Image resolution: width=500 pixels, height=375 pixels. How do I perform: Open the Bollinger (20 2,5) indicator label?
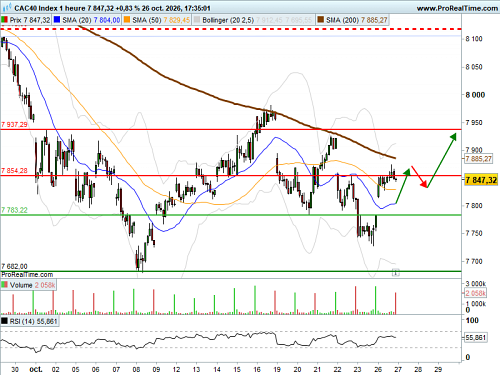(x=228, y=20)
